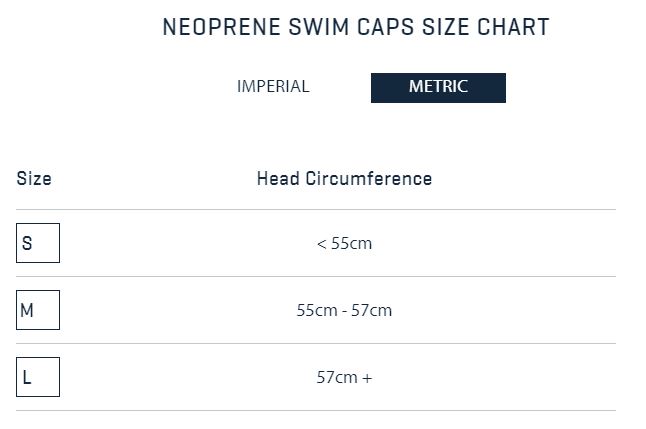Image resolution: width=646 pixels, height=429 pixels.
Task: Click "55cm" lower bound in the M row
Action: point(315,311)
